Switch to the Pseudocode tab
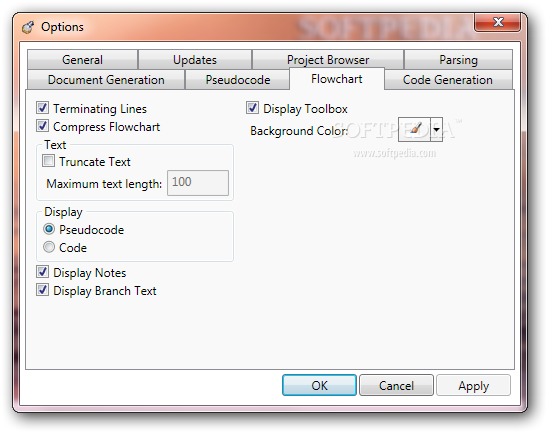Image resolution: width=548 pixels, height=433 pixels. click(x=238, y=80)
